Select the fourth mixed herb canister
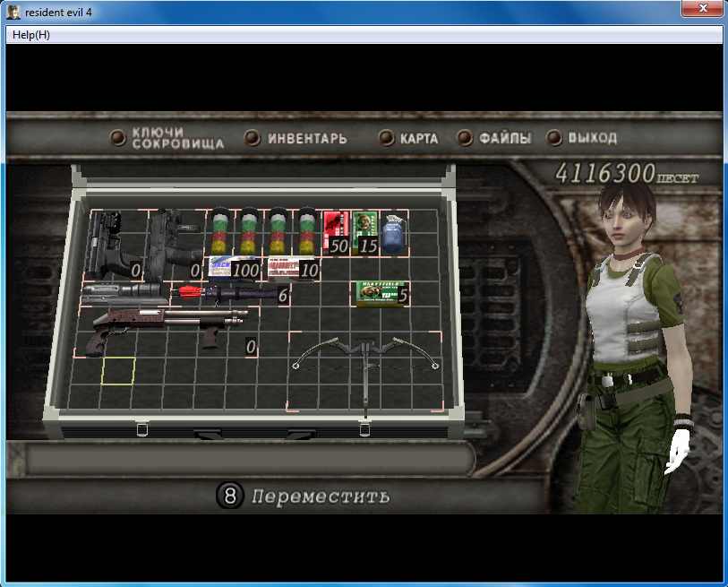Screen dimensions: 728x587 (307, 231)
